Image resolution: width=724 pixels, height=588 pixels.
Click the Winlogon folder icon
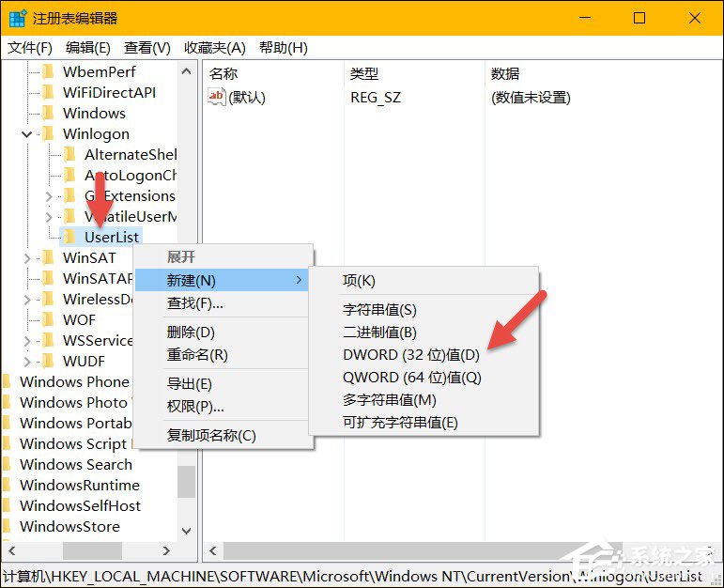click(x=48, y=134)
